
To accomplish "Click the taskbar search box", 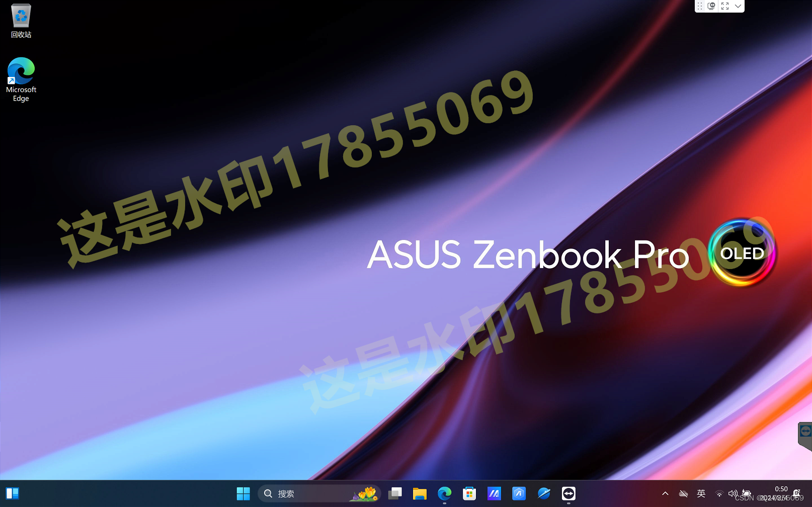I will (x=319, y=494).
